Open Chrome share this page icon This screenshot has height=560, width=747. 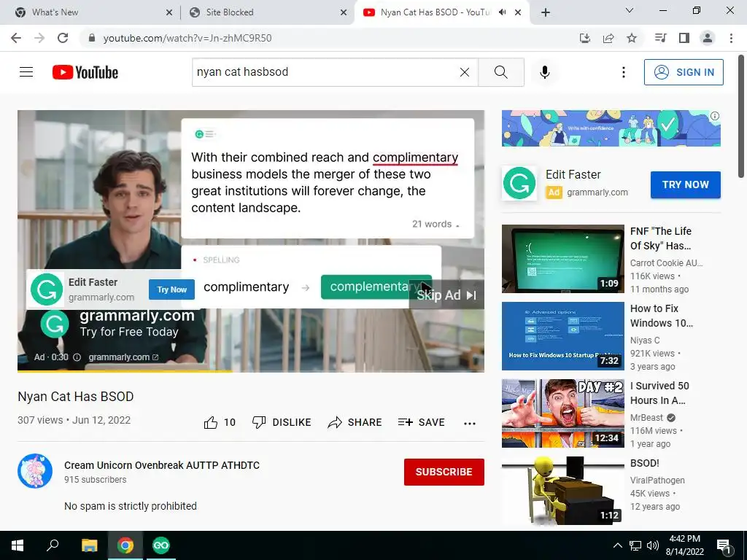tap(608, 38)
